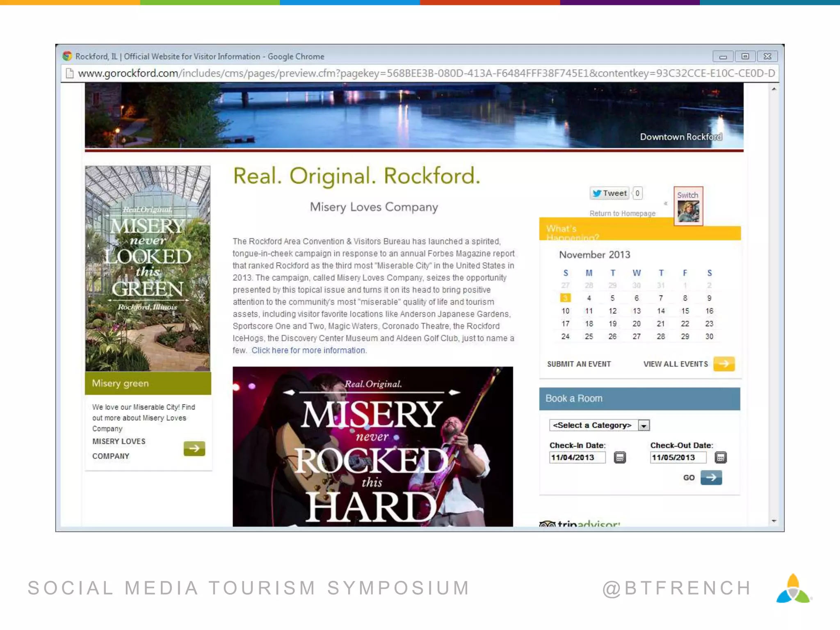The height and width of the screenshot is (630, 840).
Task: Open the Check-In Date calendar picker
Action: [620, 457]
